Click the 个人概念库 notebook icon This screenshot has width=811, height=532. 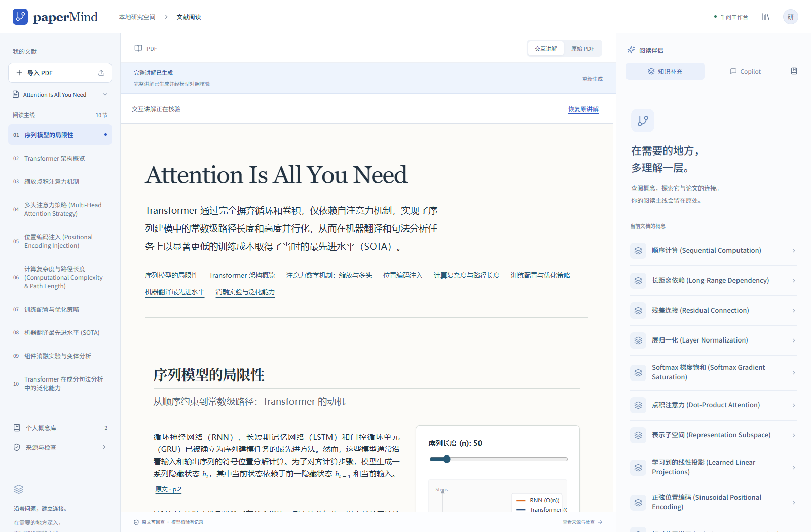click(17, 428)
